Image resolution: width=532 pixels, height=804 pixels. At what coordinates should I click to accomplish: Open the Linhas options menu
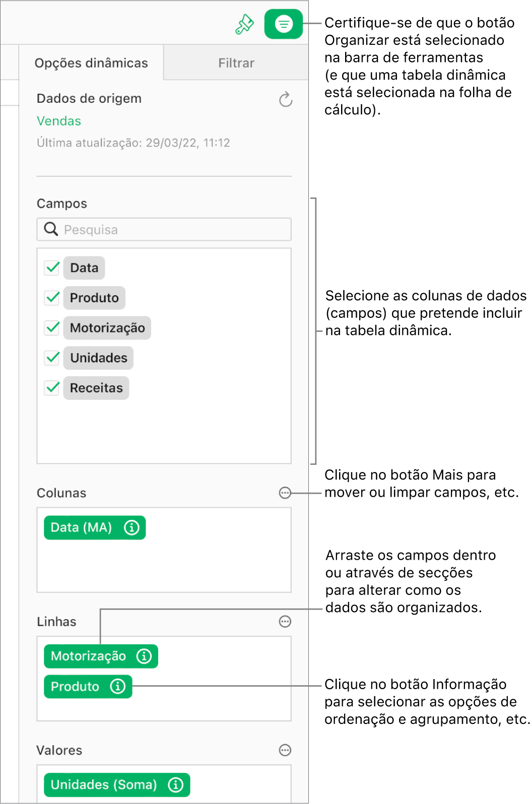coord(285,622)
